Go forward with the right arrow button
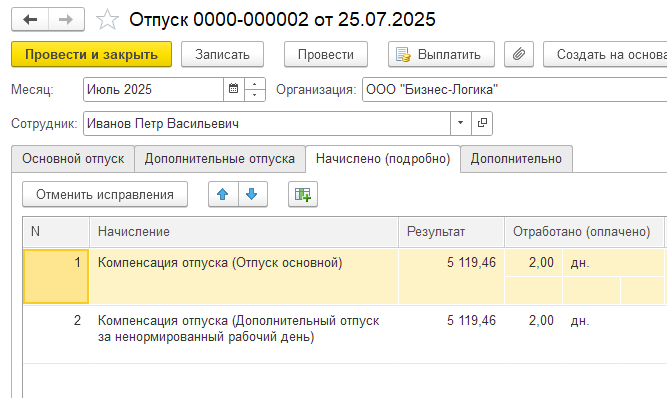The image size is (667, 398). 66,20
